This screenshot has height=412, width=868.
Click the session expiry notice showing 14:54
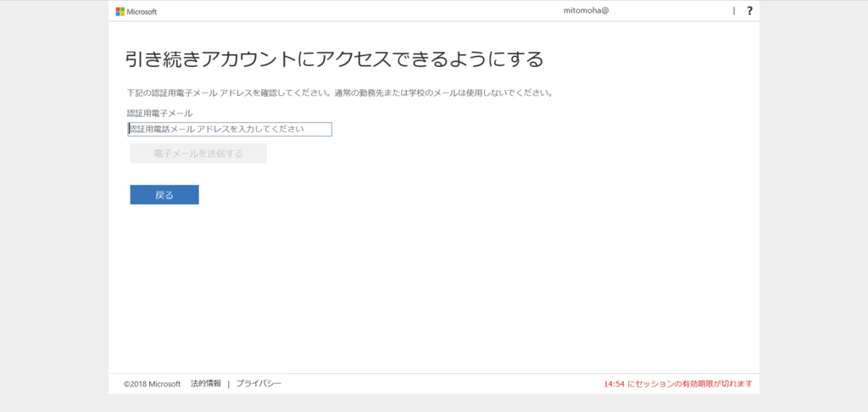click(678, 384)
